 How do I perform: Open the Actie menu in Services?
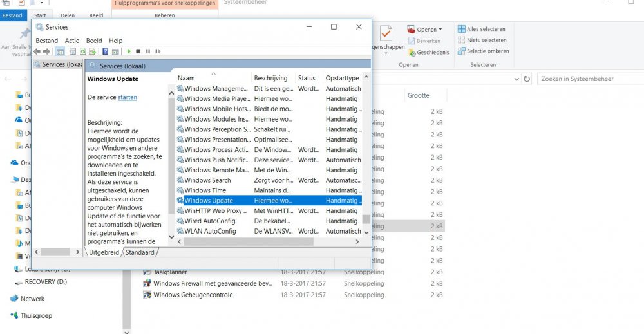(72, 41)
